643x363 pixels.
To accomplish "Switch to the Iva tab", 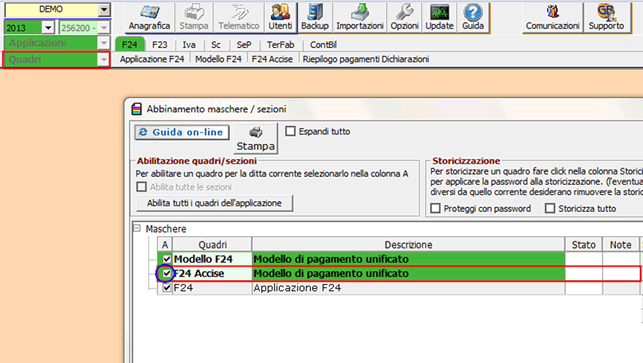I will 189,45.
